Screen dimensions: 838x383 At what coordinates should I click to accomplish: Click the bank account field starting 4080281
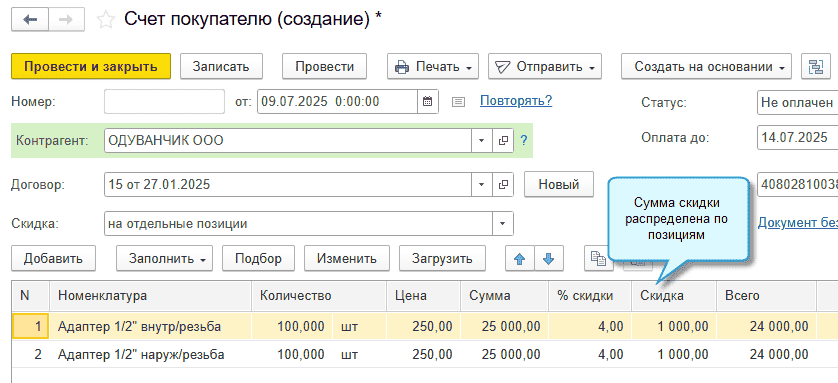tap(797, 185)
